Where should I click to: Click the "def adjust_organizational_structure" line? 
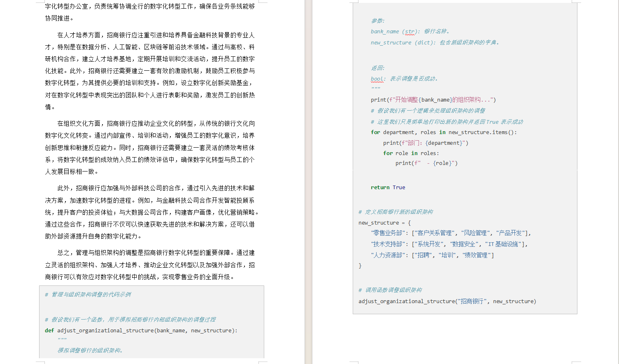141,330
